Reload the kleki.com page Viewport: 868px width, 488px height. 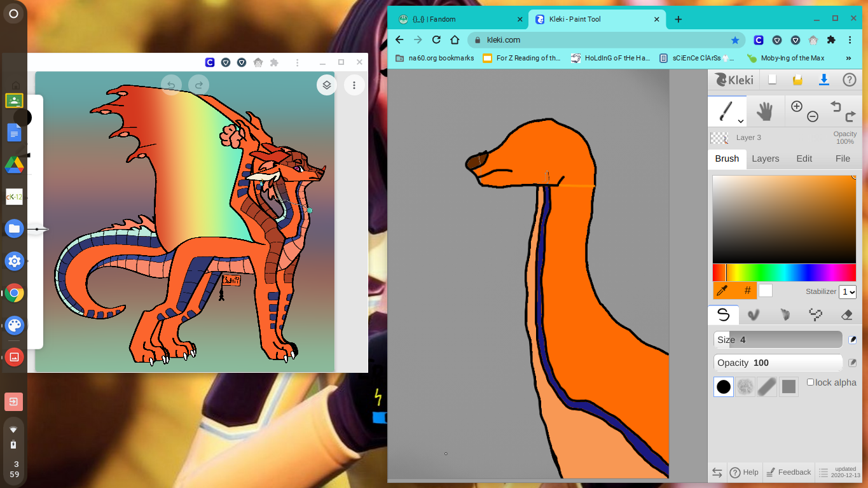click(x=436, y=39)
